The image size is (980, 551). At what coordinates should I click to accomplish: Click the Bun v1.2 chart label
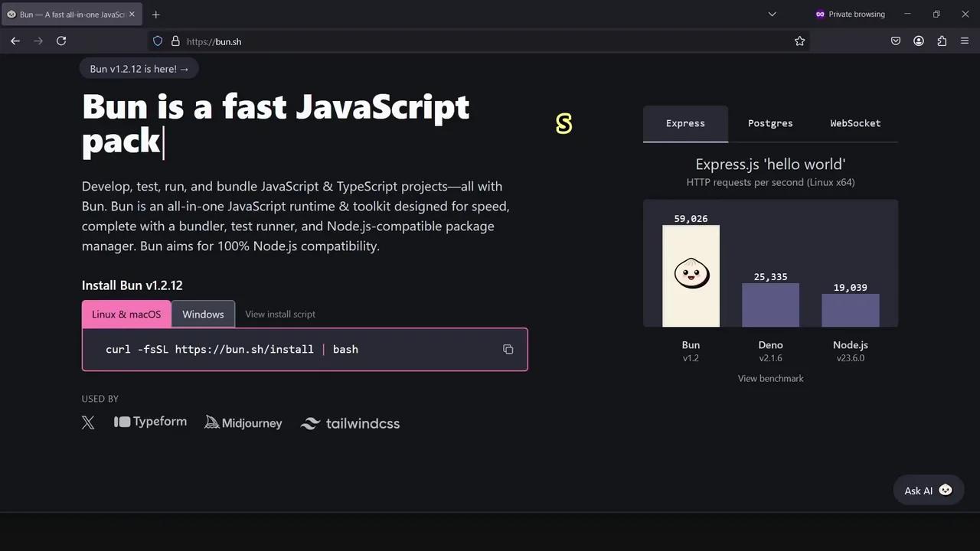coord(691,351)
